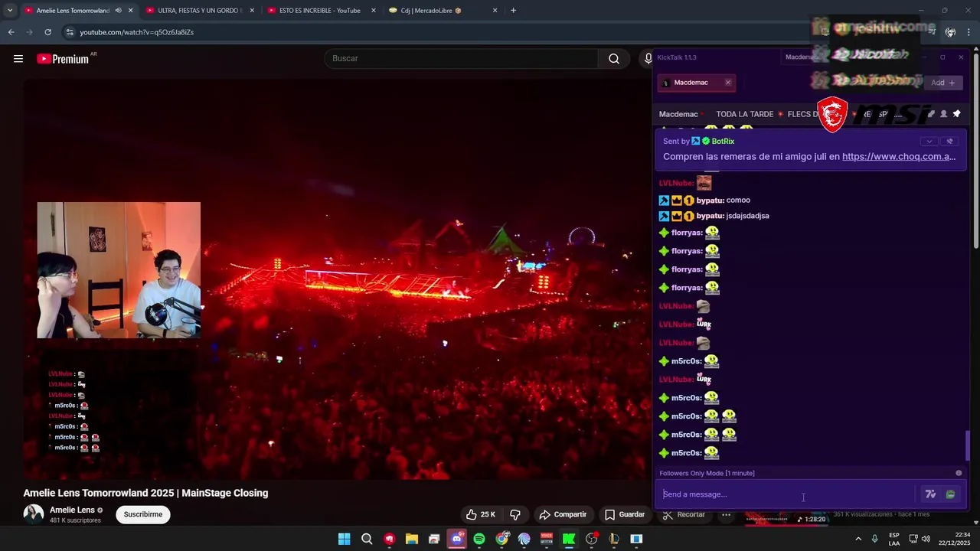The image size is (980, 551).
Task: Open the tab search dropdown chevron
Action: coord(9,11)
